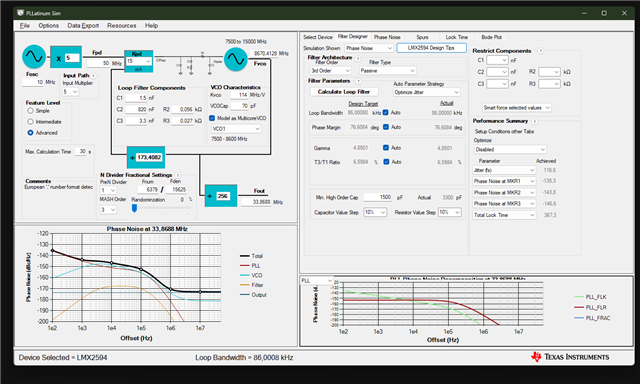This screenshot has height=384, width=640.
Task: Open the Kpd charge pump current dropdown
Action: point(139,61)
